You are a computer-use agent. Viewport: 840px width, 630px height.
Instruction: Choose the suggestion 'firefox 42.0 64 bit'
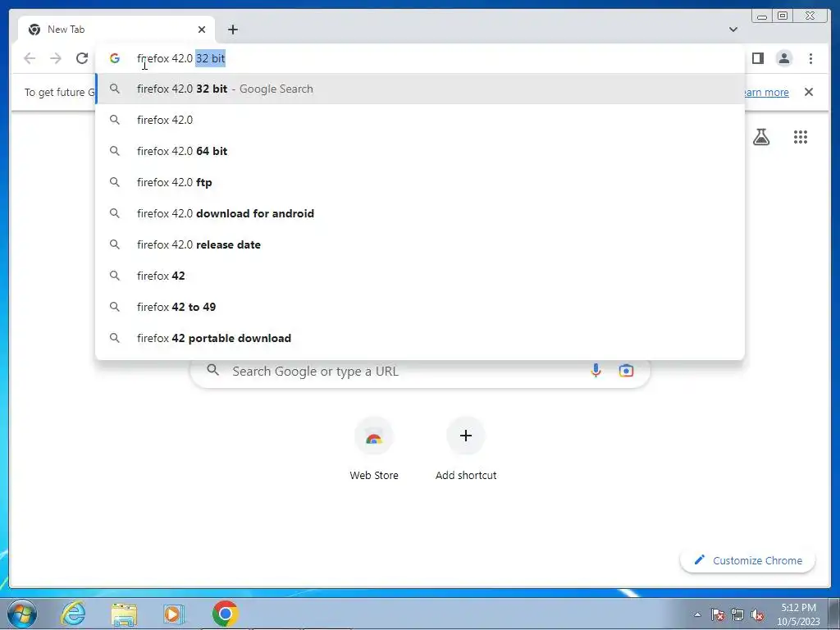pos(420,151)
